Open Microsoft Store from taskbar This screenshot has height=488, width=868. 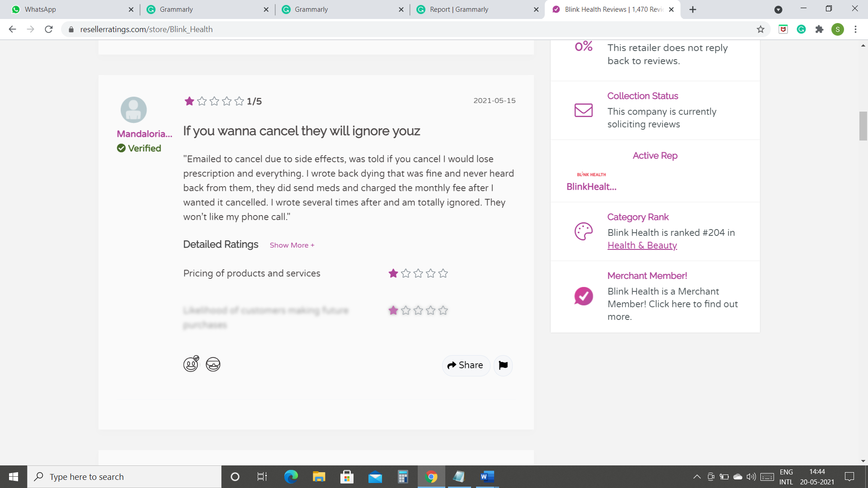pos(347,477)
